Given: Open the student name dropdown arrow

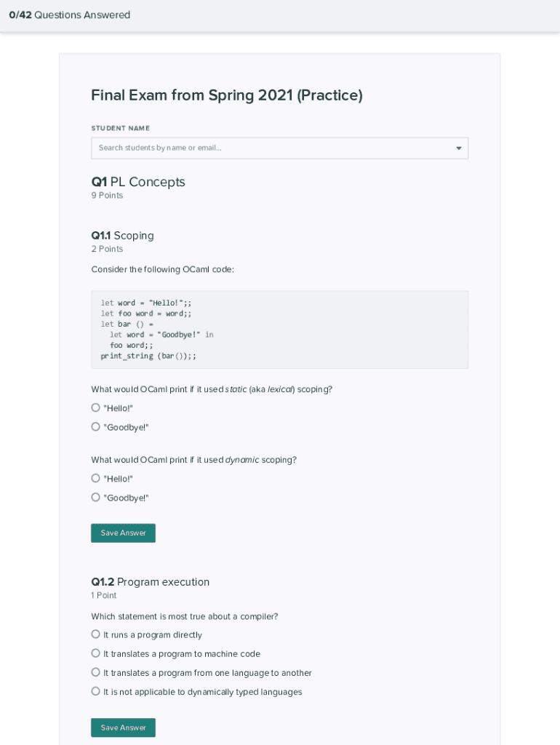Looking at the screenshot, I should 458,148.
